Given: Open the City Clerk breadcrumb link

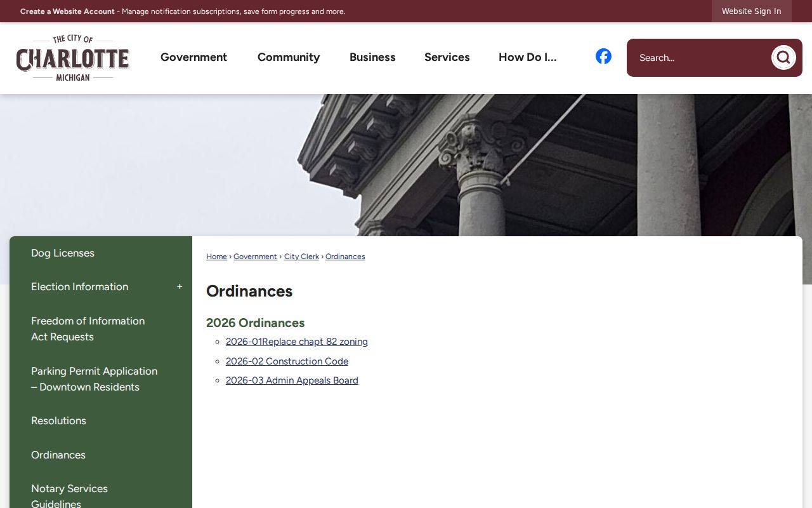Looking at the screenshot, I should (x=301, y=257).
